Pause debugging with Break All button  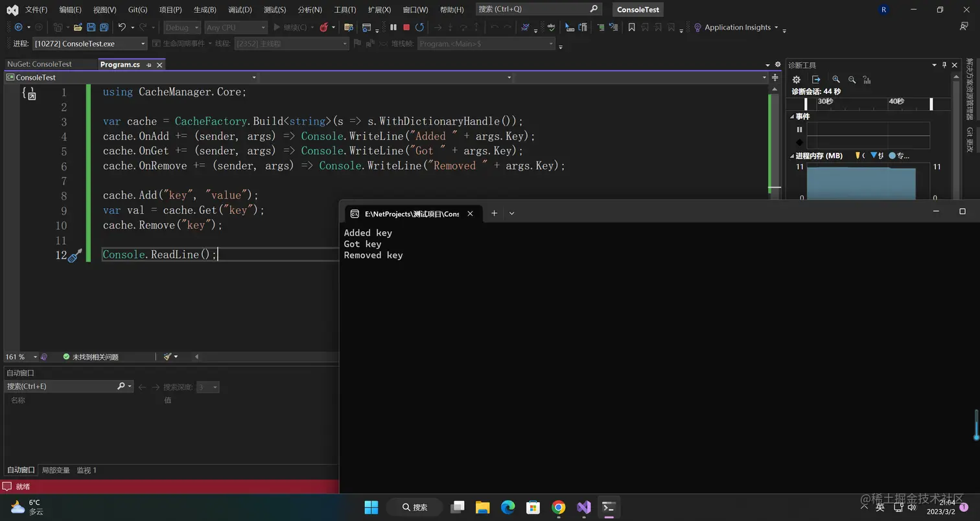pos(393,27)
